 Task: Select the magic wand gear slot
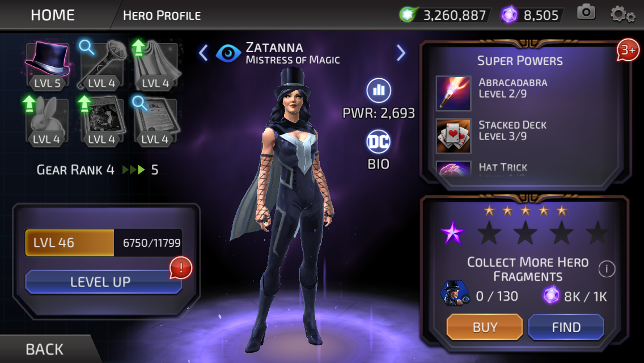click(101, 65)
